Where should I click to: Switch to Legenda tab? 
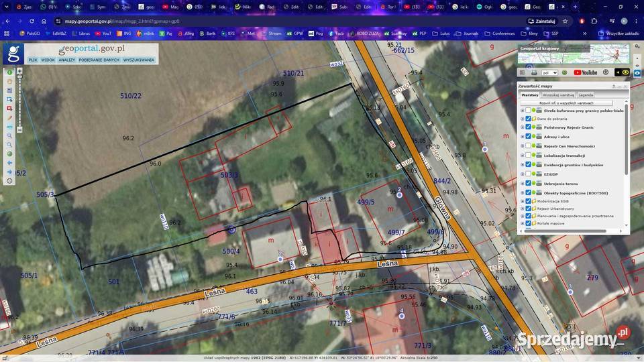[585, 95]
